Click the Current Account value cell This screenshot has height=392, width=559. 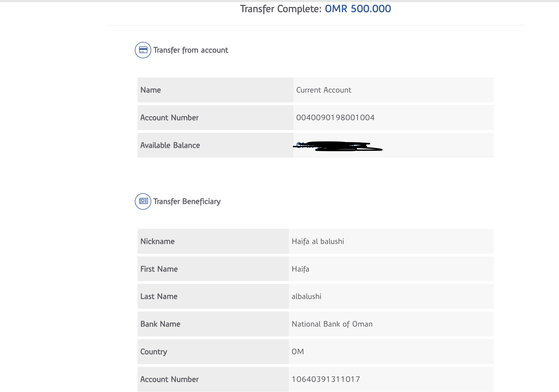point(324,90)
